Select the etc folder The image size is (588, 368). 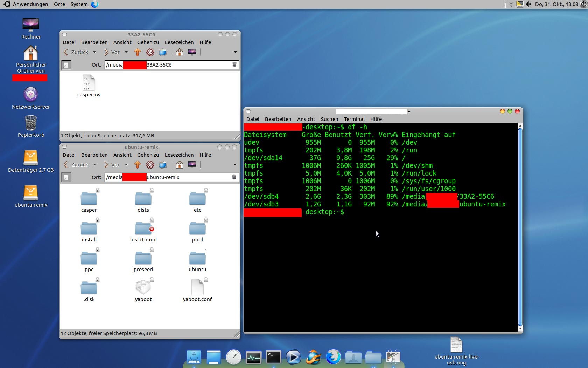pos(197,200)
